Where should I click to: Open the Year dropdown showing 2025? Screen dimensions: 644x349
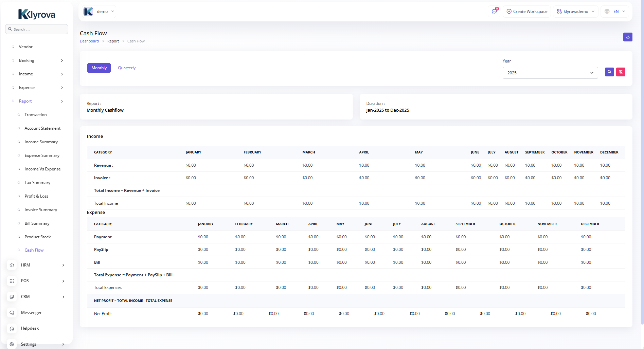point(550,73)
